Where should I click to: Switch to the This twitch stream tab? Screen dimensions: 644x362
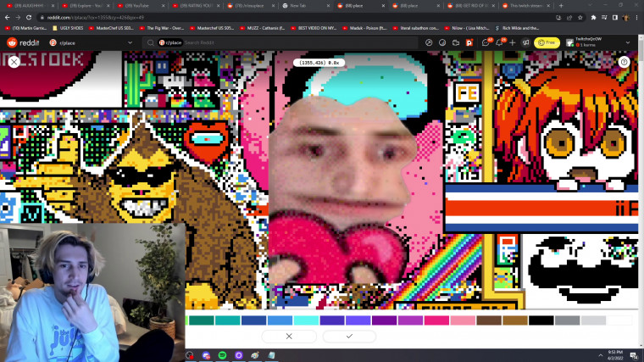pos(525,6)
